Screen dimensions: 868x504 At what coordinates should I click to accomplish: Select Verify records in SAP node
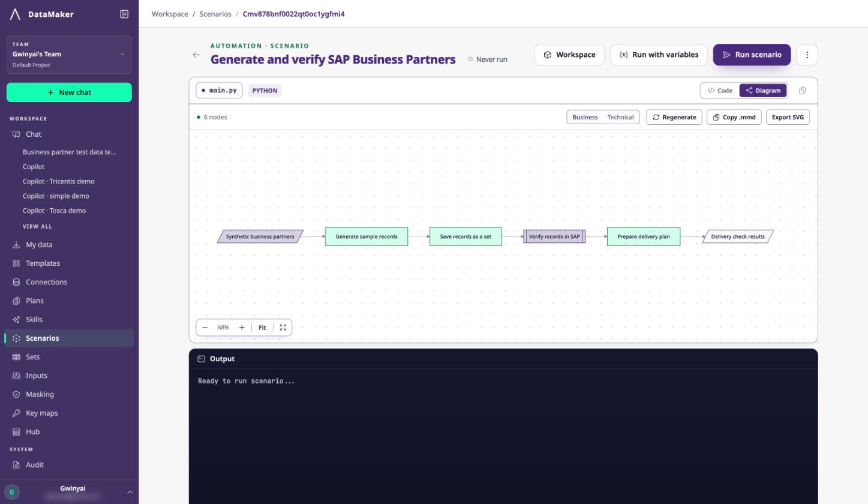[554, 236]
